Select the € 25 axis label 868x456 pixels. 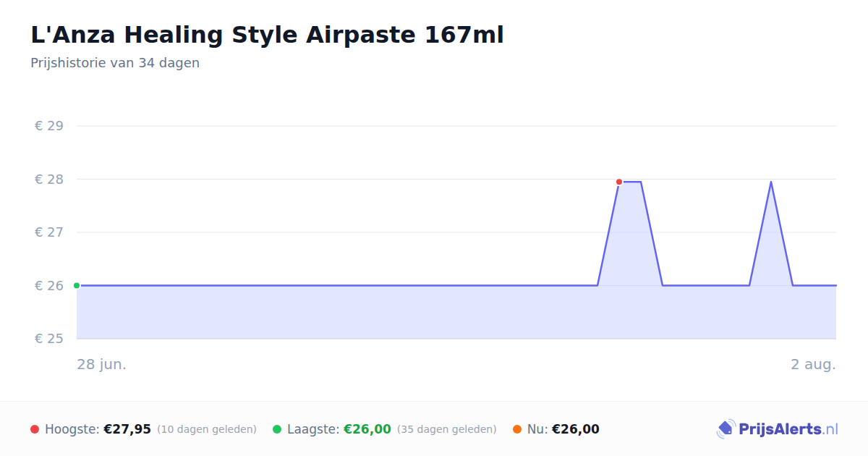click(49, 339)
